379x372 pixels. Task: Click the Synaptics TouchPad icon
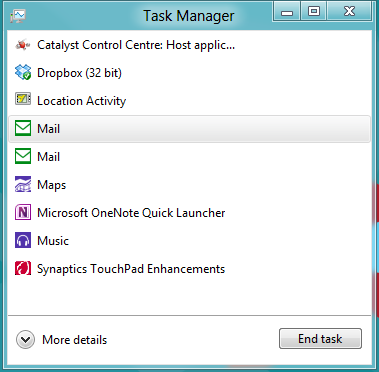coord(23,268)
